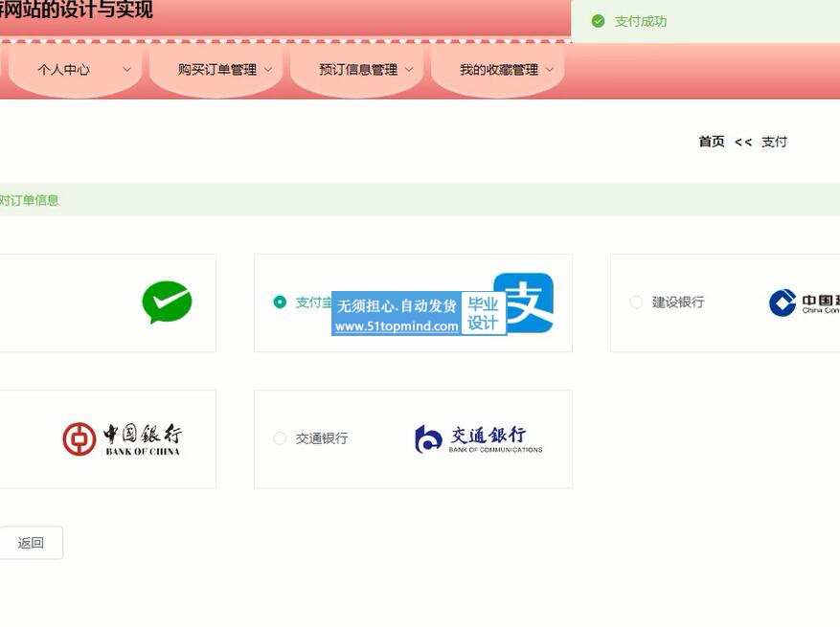840x627 pixels.
Task: Select the 建设银行 radio button
Action: 636,302
